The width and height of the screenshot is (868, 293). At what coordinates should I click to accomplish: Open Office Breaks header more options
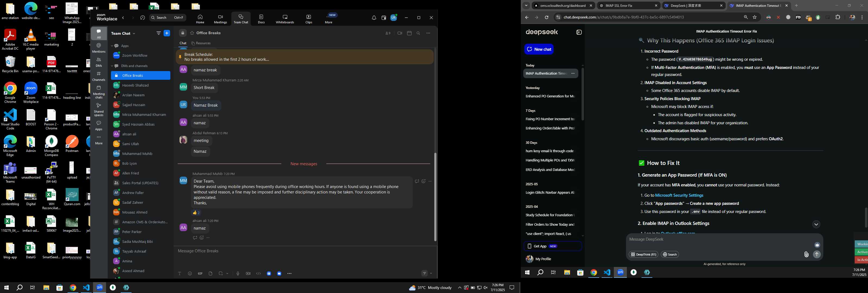[x=428, y=33]
